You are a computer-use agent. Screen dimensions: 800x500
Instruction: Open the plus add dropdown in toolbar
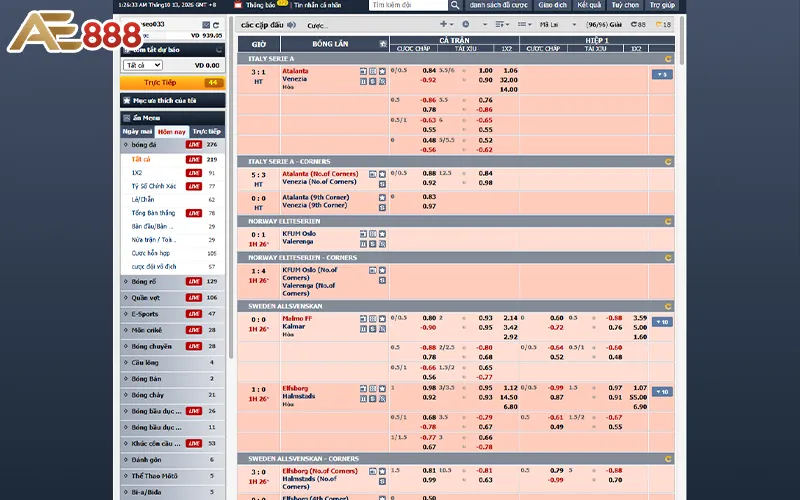pyautogui.click(x=446, y=24)
